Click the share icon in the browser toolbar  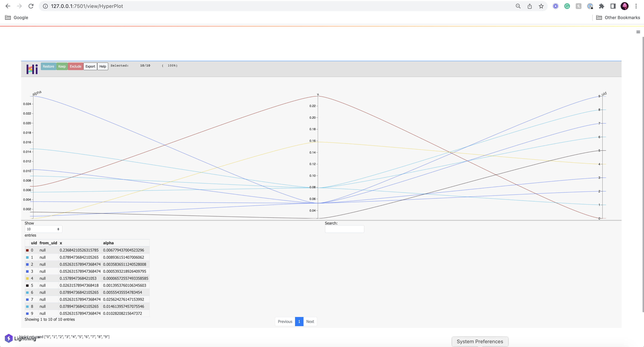[530, 6]
